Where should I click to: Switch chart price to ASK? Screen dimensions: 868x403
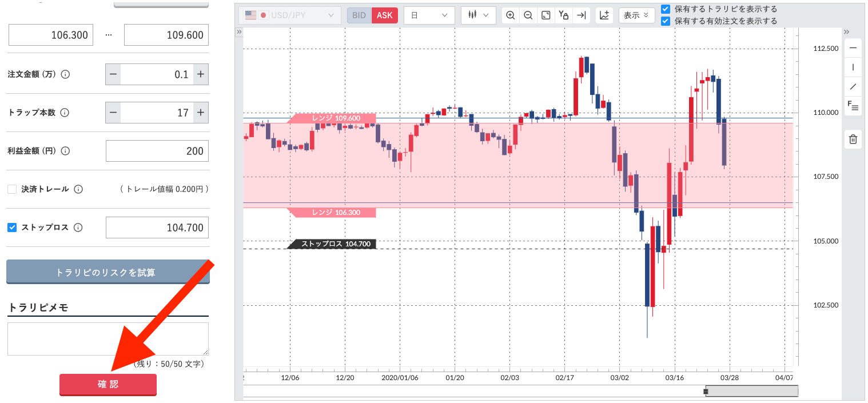click(x=385, y=15)
